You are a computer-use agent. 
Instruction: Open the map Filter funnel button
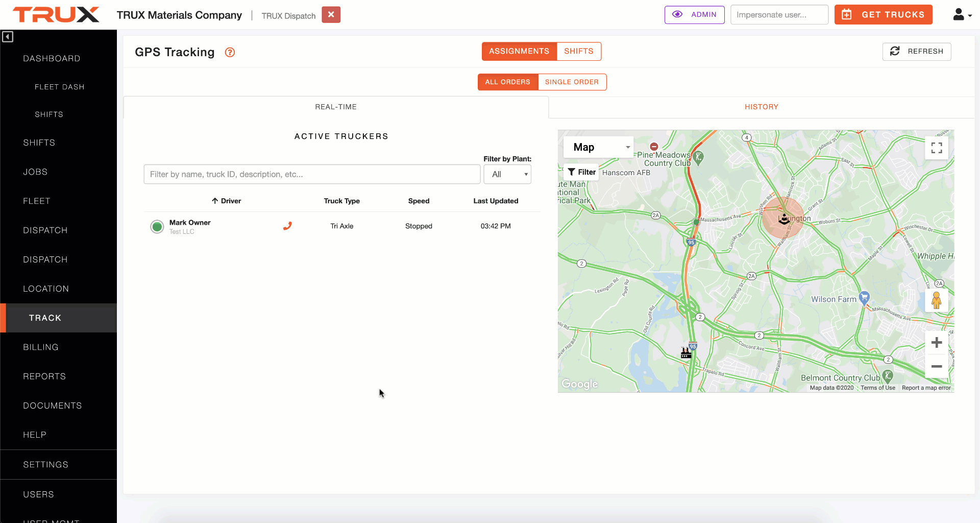click(581, 172)
